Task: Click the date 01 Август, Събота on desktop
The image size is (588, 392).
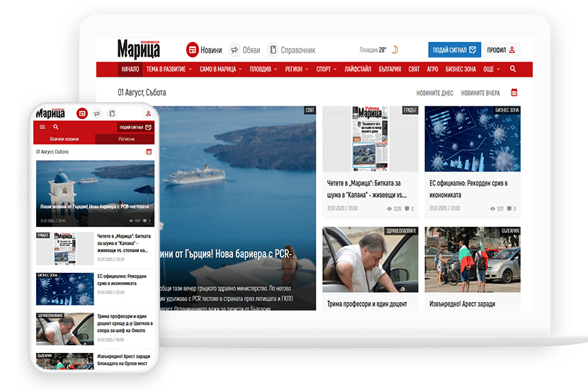Action: click(x=142, y=93)
